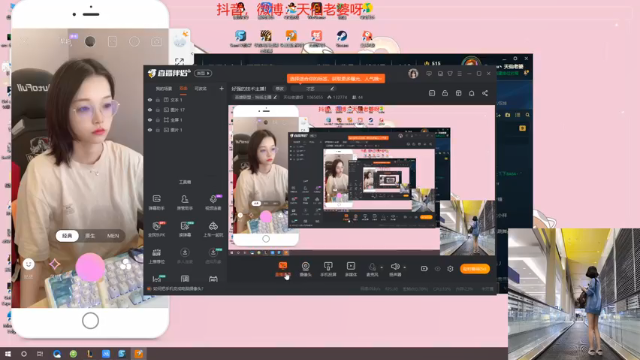
Task: Toggle the lock on 图片 1 layer
Action: coord(158,130)
